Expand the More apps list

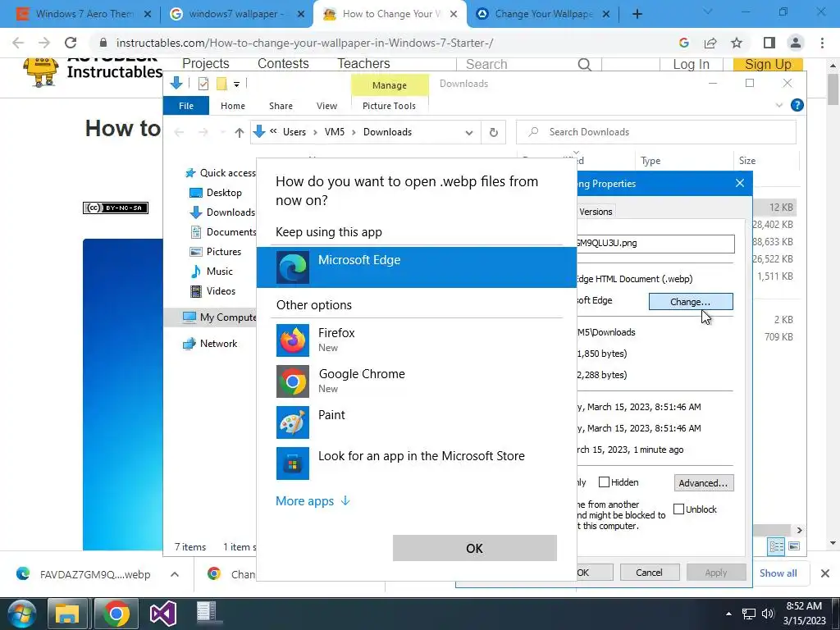(313, 501)
